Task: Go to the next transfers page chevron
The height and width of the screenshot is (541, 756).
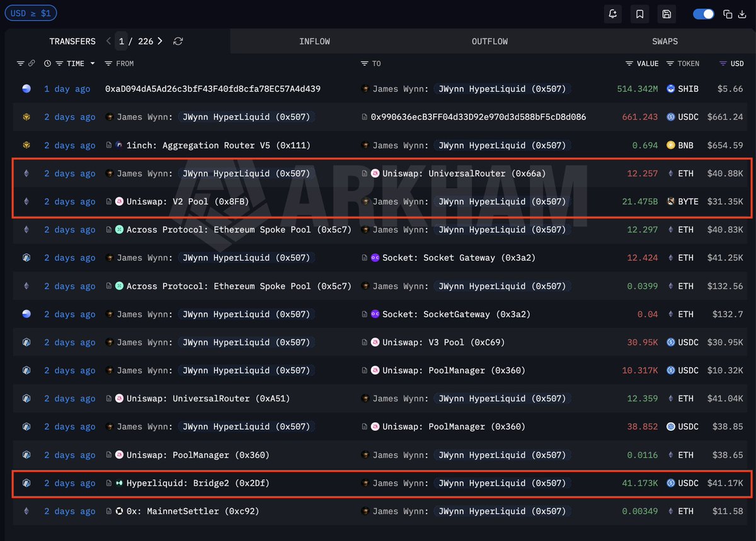Action: coord(160,41)
